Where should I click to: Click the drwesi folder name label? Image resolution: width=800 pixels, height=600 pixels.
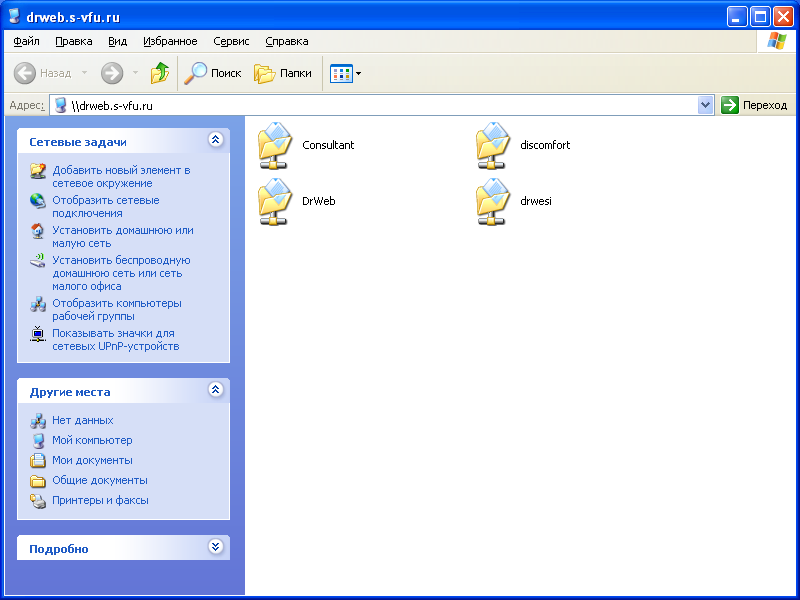coord(536,202)
